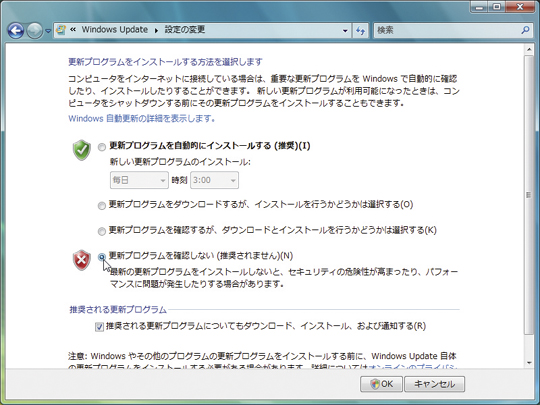Select 更新プログラムを自動的にインストールする radio button

pos(102,147)
